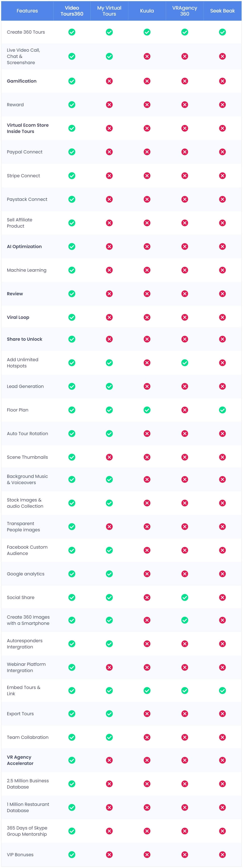Click the Kuula green check for Create 360 Tours
This screenshot has width=243, height=868.
click(x=147, y=32)
